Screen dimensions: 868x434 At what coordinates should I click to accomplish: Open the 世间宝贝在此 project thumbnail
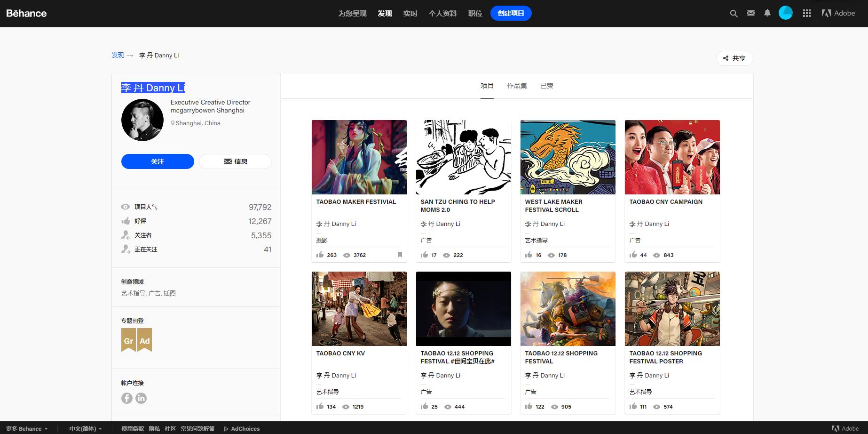point(464,309)
